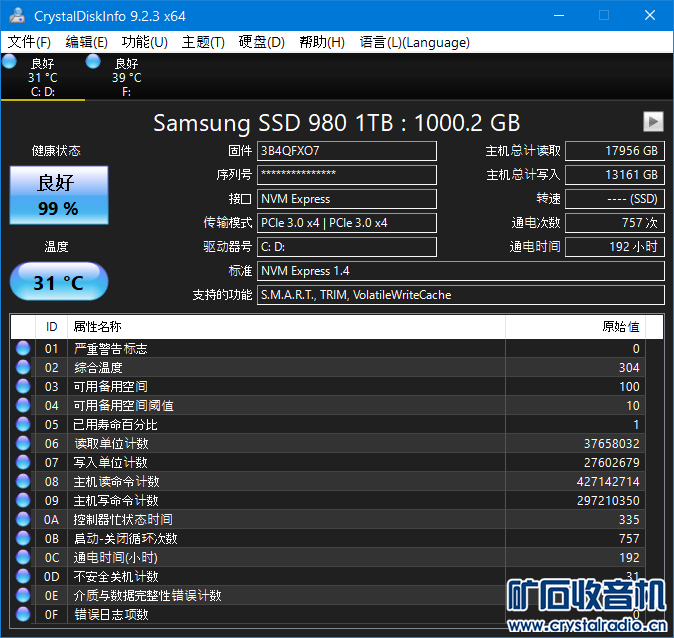Click status orb for row 07
The height and width of the screenshot is (638, 674).
click(x=23, y=462)
